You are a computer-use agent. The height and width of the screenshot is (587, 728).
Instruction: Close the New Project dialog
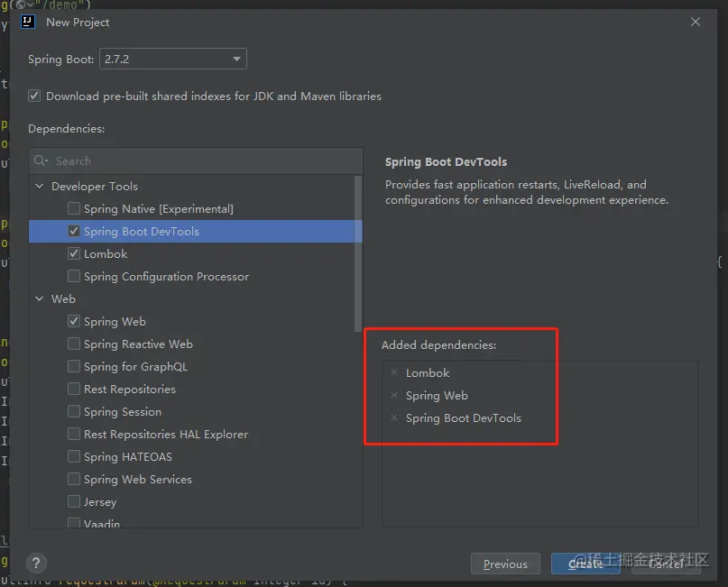point(695,22)
